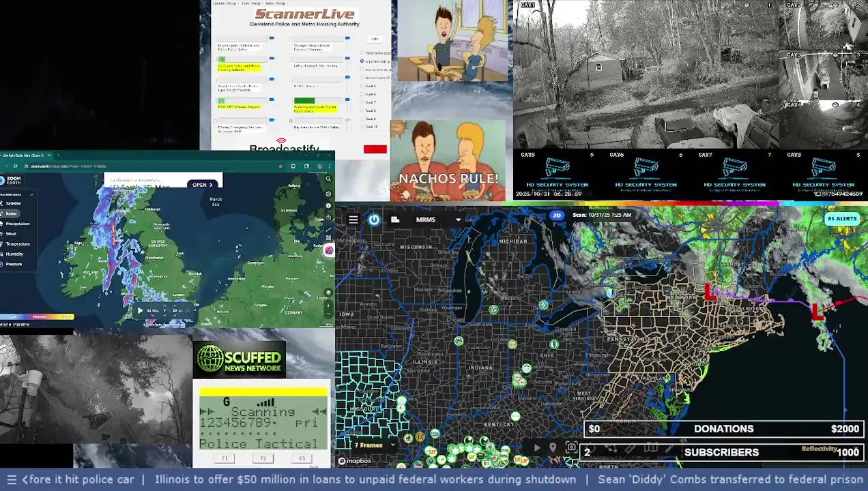
Task: Select the Bank 10 radio button
Action: coord(362,126)
